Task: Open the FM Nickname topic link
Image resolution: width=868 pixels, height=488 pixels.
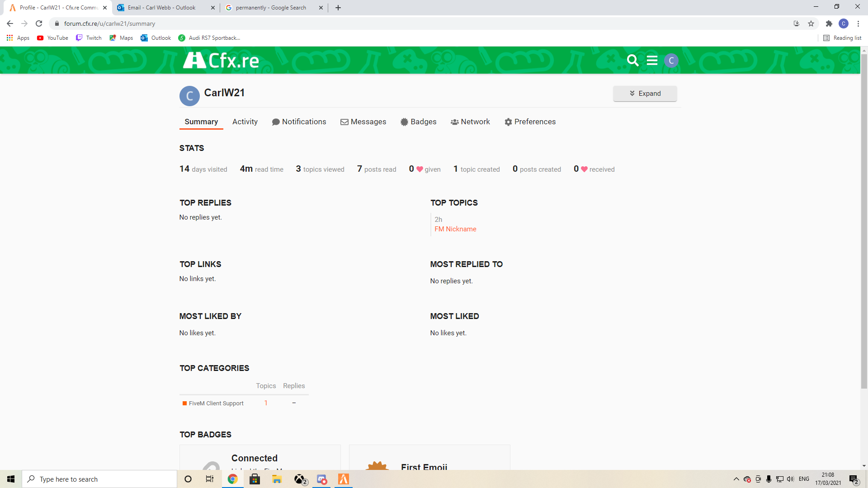Action: pyautogui.click(x=455, y=229)
